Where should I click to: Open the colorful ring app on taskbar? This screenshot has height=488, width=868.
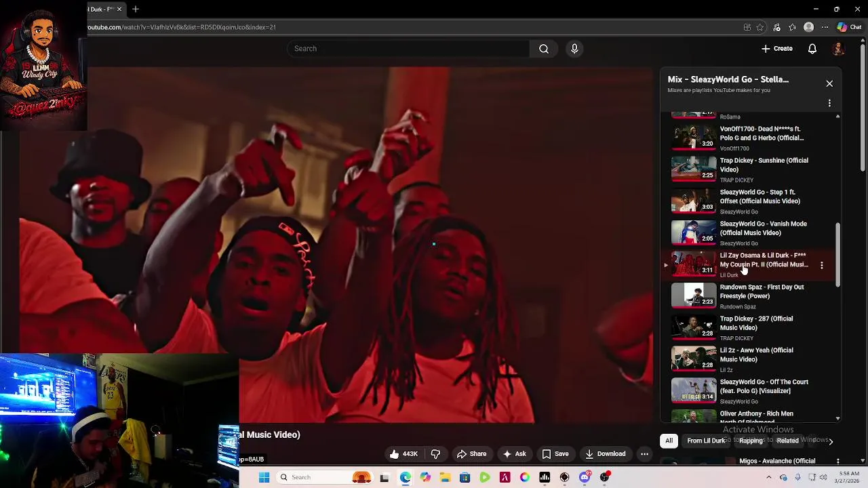(x=525, y=477)
